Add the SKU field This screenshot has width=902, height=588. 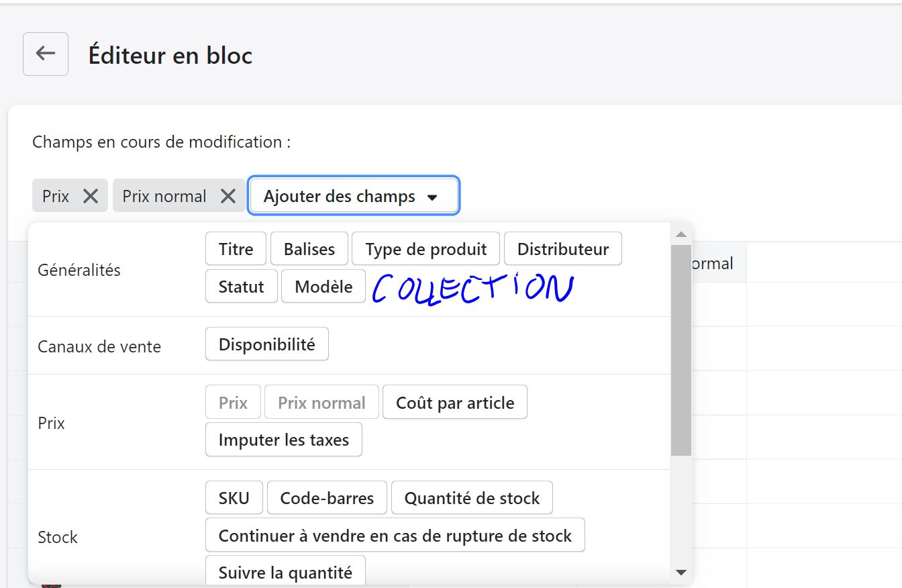(234, 498)
